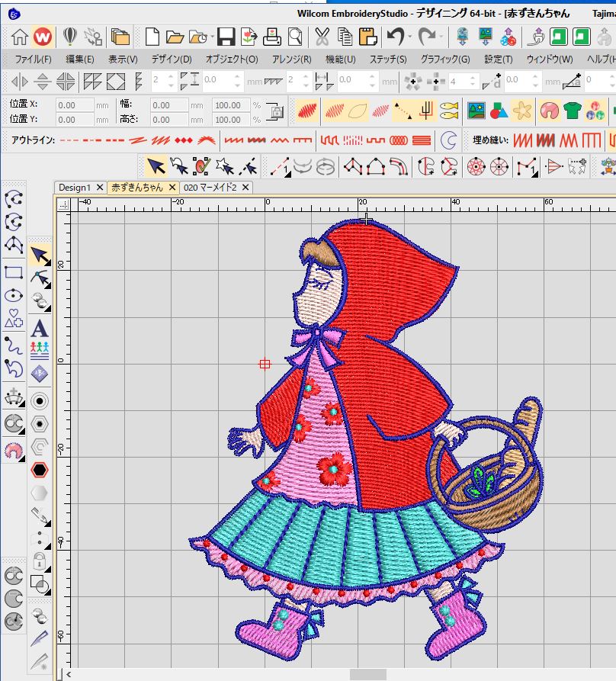
Task: Open print preview magnifier icon
Action: tap(295, 37)
